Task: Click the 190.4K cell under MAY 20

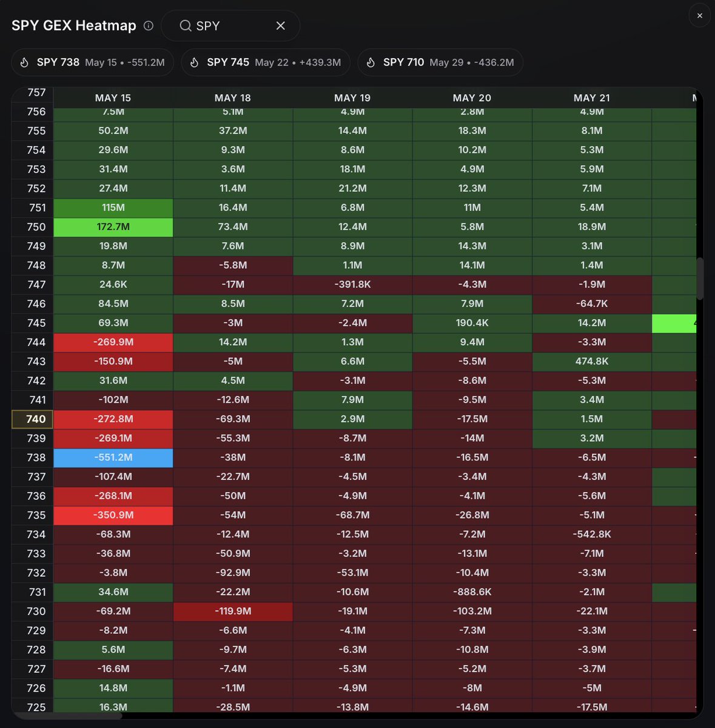Action: tap(472, 323)
